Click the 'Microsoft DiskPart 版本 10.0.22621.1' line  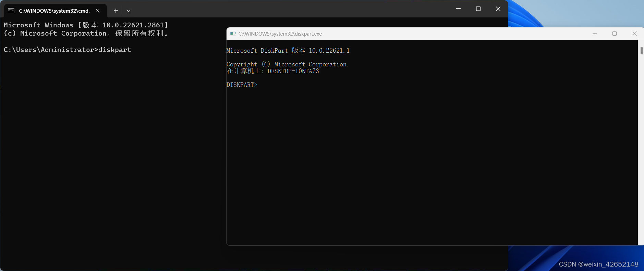pos(288,51)
